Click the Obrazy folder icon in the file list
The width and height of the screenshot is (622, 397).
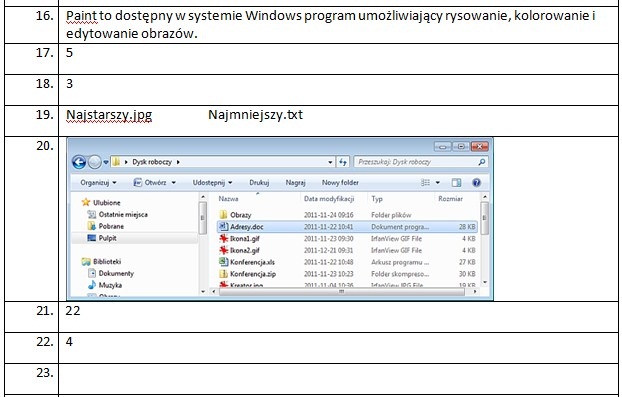223,215
